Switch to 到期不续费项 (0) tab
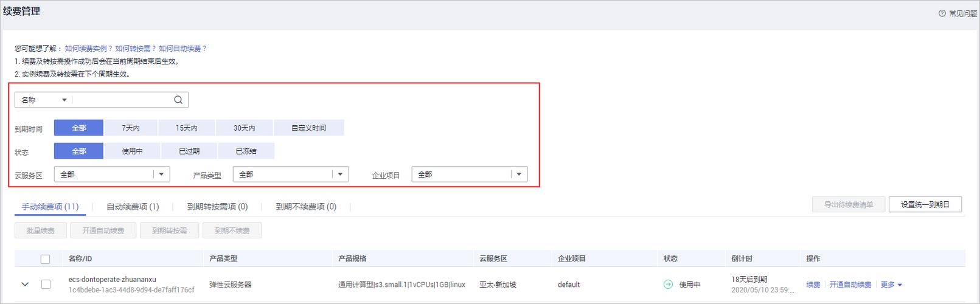Screen dimensions: 980x304 pyautogui.click(x=306, y=207)
